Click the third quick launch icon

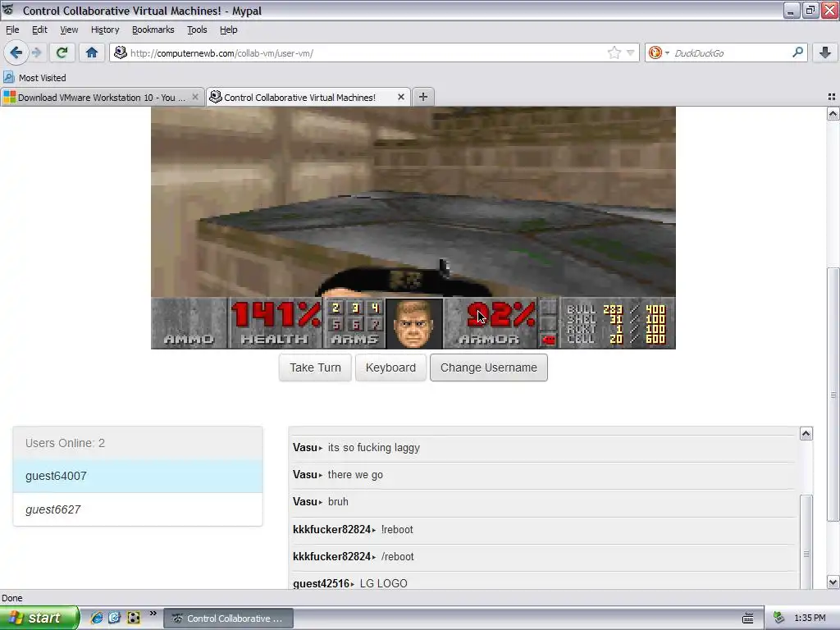pos(134,618)
